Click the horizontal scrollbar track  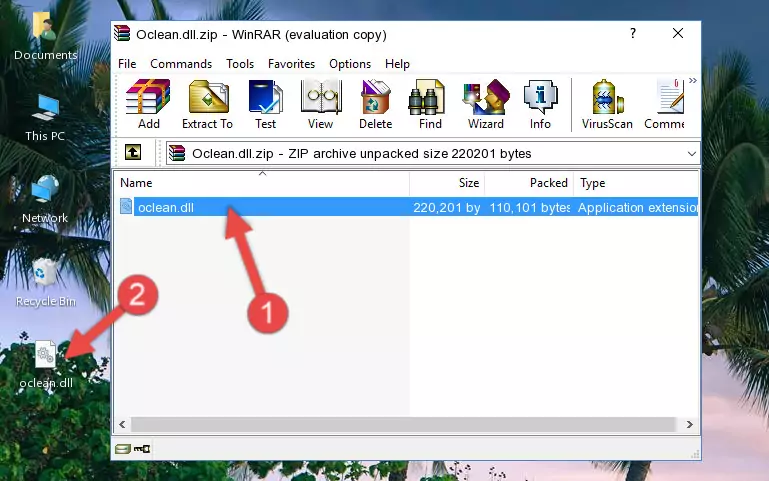coord(403,424)
